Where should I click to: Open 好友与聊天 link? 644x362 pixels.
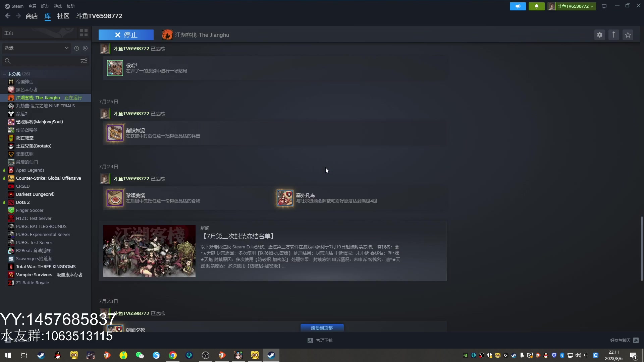click(620, 340)
